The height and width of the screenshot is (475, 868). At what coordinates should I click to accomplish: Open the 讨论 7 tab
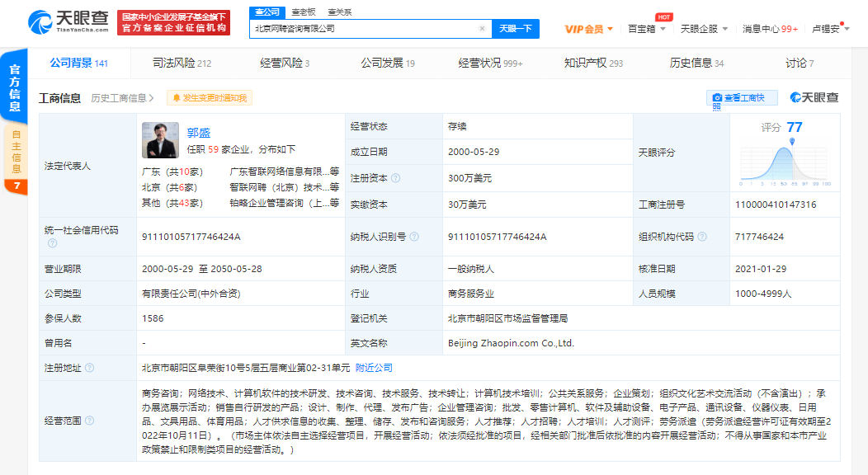point(800,63)
